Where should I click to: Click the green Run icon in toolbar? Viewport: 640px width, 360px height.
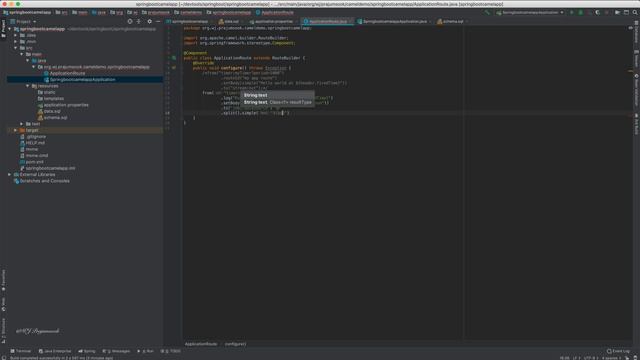click(x=571, y=12)
